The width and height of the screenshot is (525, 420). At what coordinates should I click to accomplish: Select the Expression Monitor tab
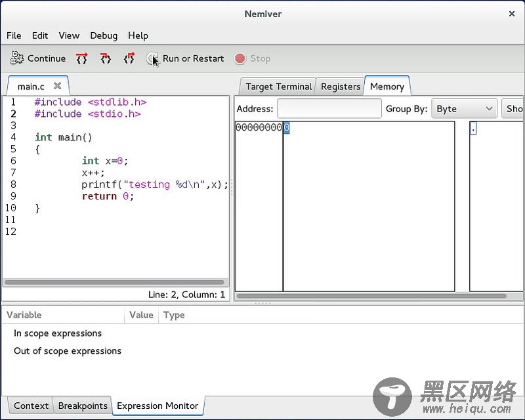click(x=157, y=406)
